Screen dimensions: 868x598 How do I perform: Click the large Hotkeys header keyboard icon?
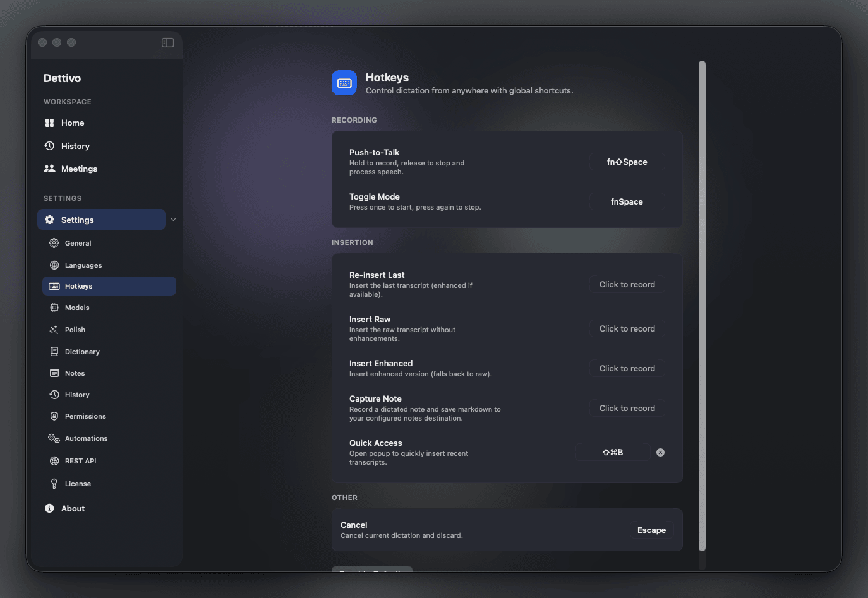pyautogui.click(x=344, y=83)
